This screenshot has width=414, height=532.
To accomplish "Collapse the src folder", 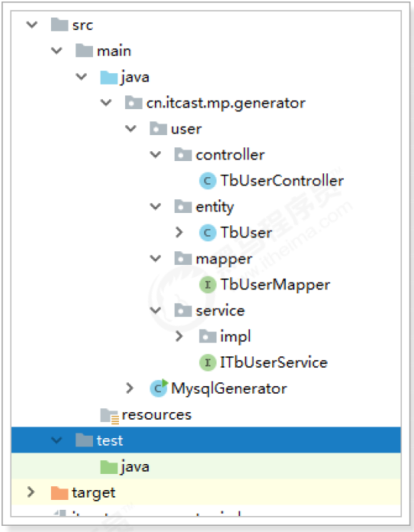I will point(32,24).
